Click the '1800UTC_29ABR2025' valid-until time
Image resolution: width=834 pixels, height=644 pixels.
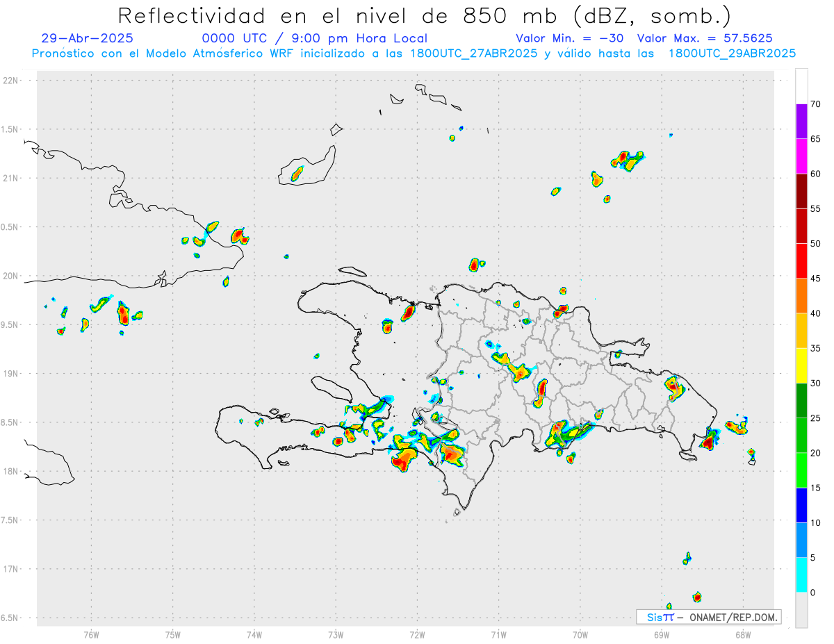(731, 53)
